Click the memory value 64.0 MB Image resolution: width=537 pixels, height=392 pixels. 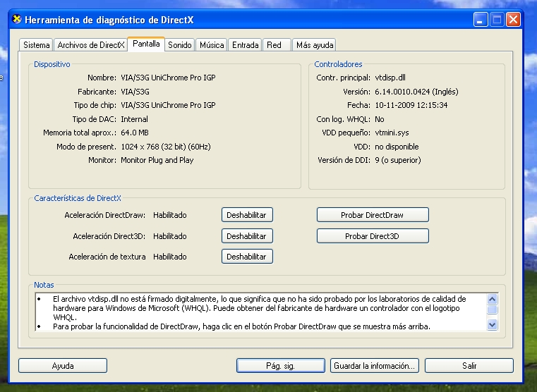pyautogui.click(x=135, y=133)
